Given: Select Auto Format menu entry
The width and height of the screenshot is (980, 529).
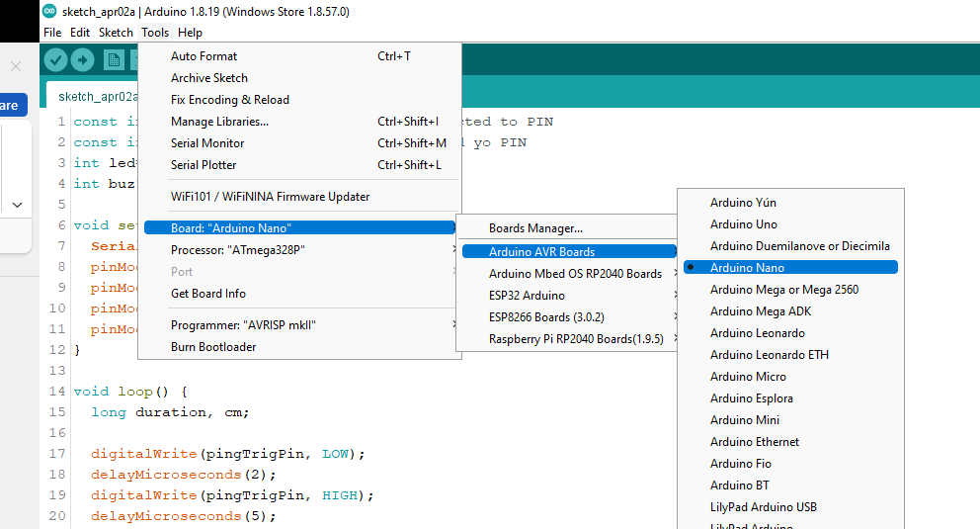Looking at the screenshot, I should [204, 56].
